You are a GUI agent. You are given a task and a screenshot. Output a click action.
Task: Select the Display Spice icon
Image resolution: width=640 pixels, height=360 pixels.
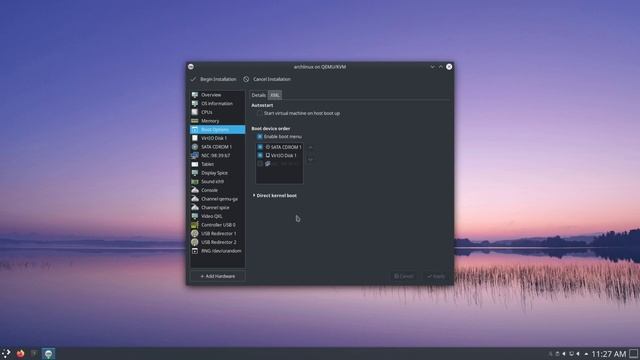[195, 173]
